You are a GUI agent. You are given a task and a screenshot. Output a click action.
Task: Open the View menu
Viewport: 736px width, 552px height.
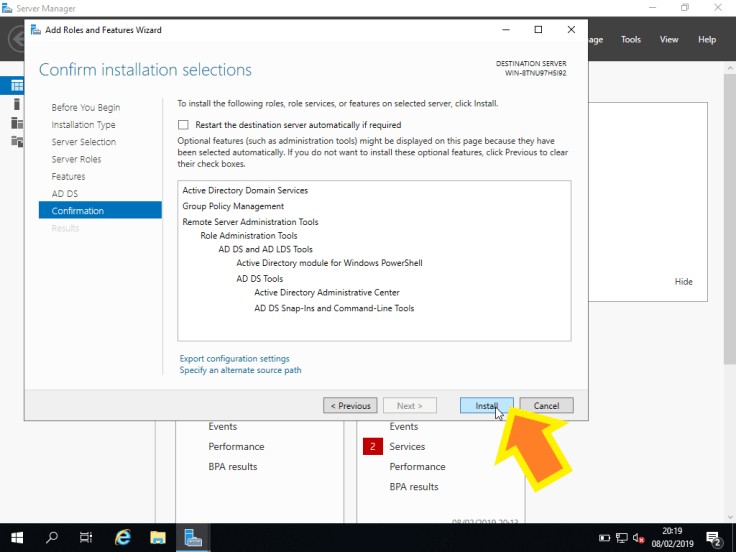pos(669,40)
